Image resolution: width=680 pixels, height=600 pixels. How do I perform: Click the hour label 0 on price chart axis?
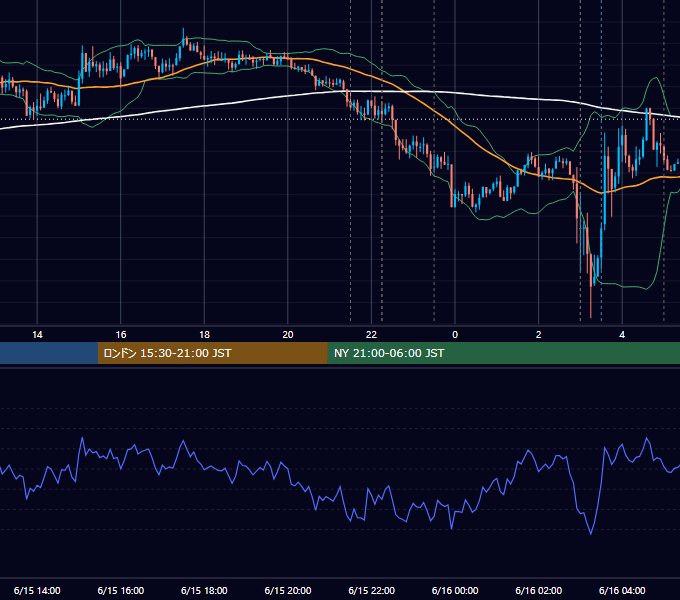click(455, 335)
